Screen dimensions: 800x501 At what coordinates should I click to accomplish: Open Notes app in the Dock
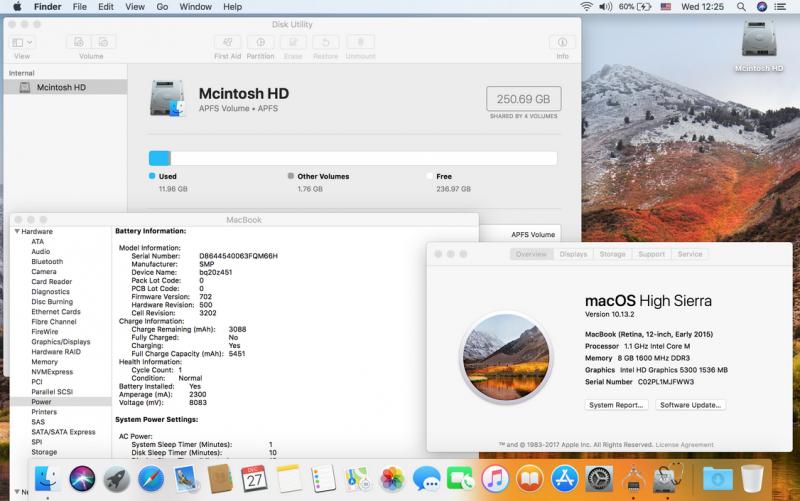coord(289,479)
